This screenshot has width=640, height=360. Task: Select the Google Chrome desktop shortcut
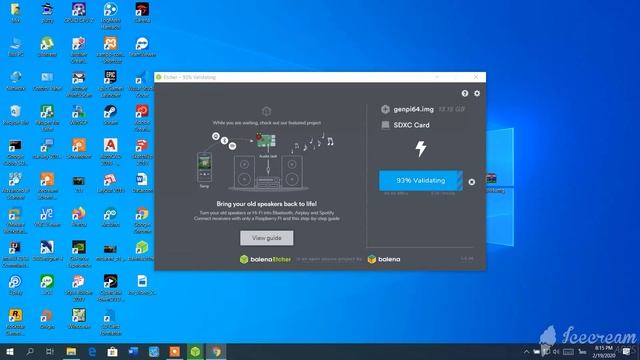click(x=142, y=220)
